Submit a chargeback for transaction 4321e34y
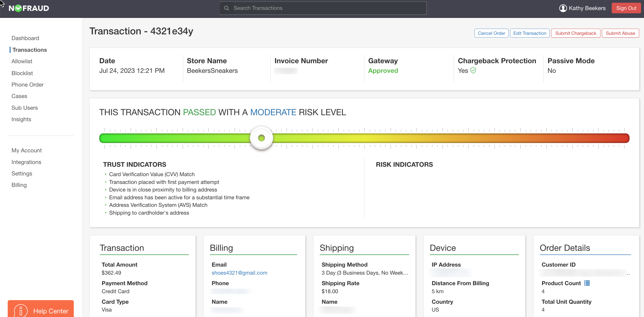 tap(575, 33)
